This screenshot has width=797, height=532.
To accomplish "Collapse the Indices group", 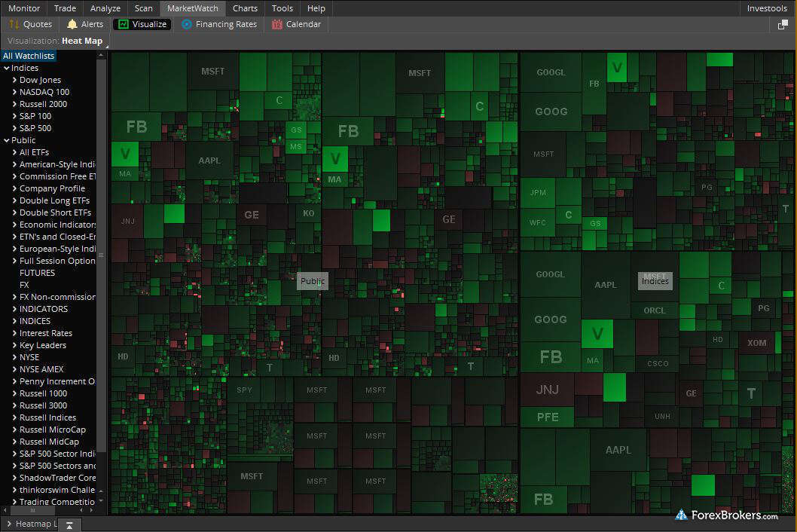I will coord(7,68).
